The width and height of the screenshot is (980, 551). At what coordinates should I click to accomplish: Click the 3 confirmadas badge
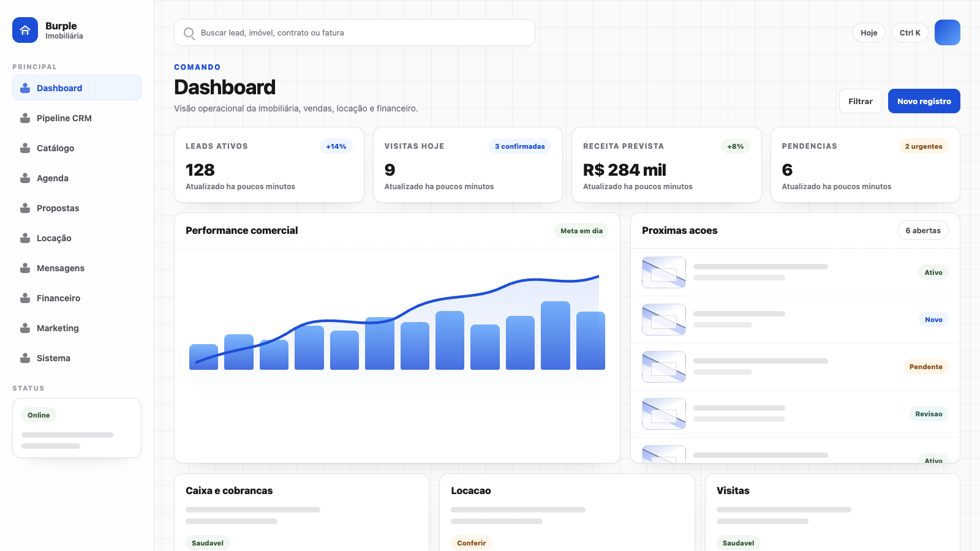pyautogui.click(x=520, y=146)
